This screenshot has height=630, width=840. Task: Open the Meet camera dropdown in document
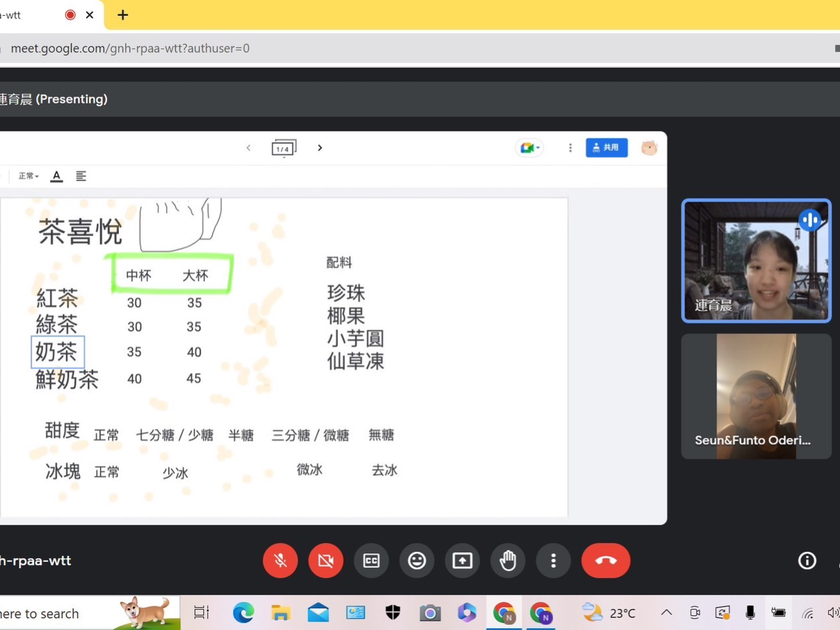pyautogui.click(x=529, y=148)
